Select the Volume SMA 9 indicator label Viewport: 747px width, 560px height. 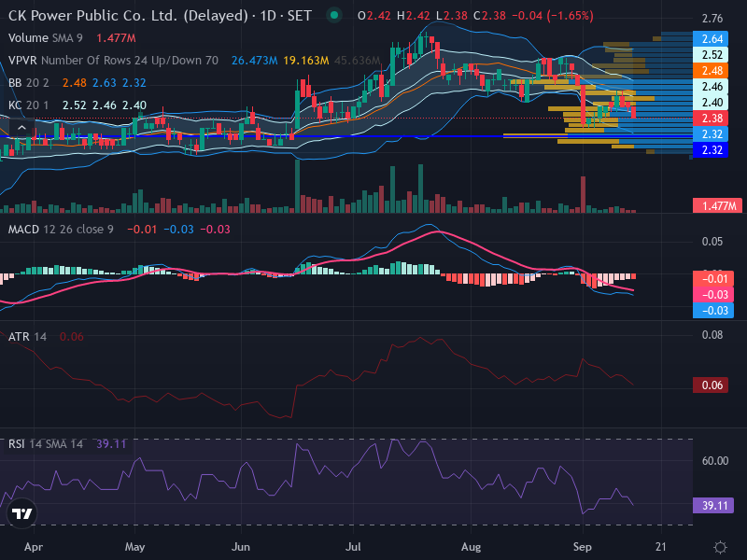coord(45,38)
